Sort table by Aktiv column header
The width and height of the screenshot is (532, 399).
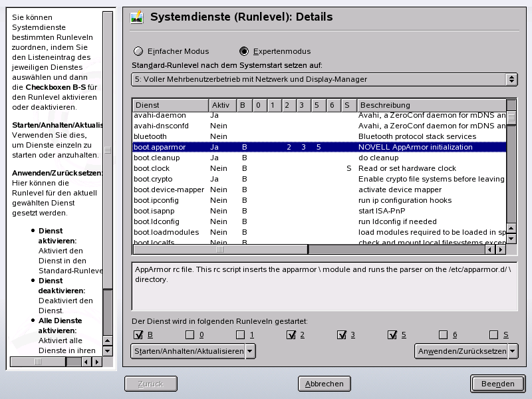coord(222,105)
